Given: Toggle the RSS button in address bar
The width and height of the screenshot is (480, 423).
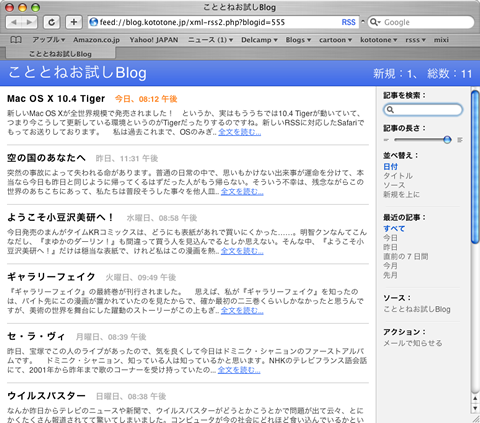Looking at the screenshot, I should point(348,22).
